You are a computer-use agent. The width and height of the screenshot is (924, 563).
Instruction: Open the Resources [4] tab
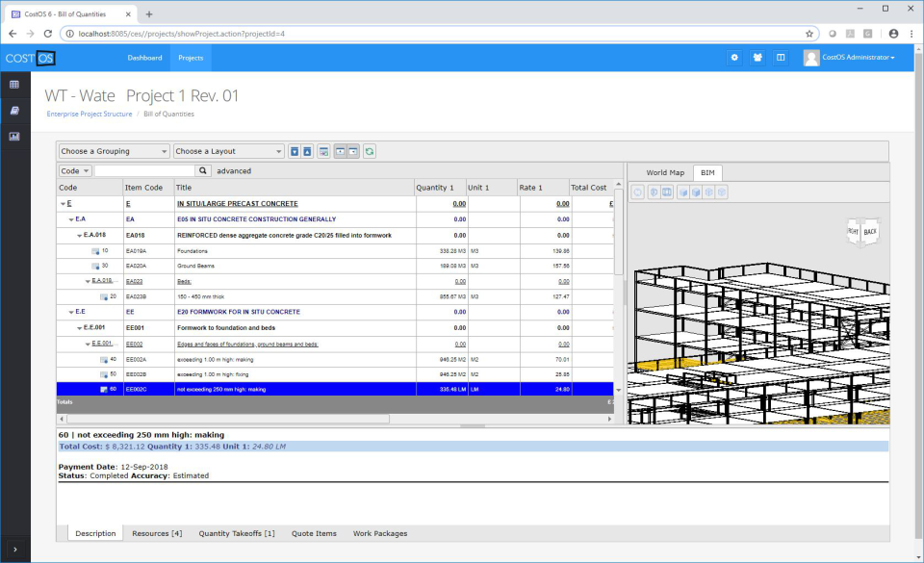(x=156, y=533)
